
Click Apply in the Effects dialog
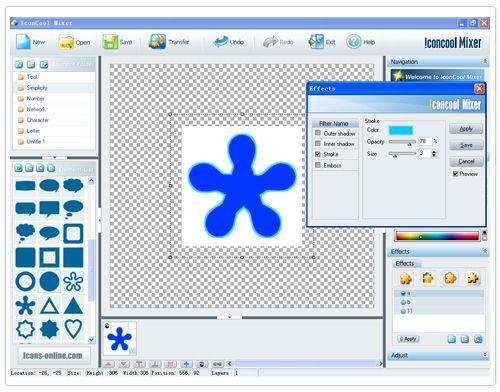coord(466,129)
